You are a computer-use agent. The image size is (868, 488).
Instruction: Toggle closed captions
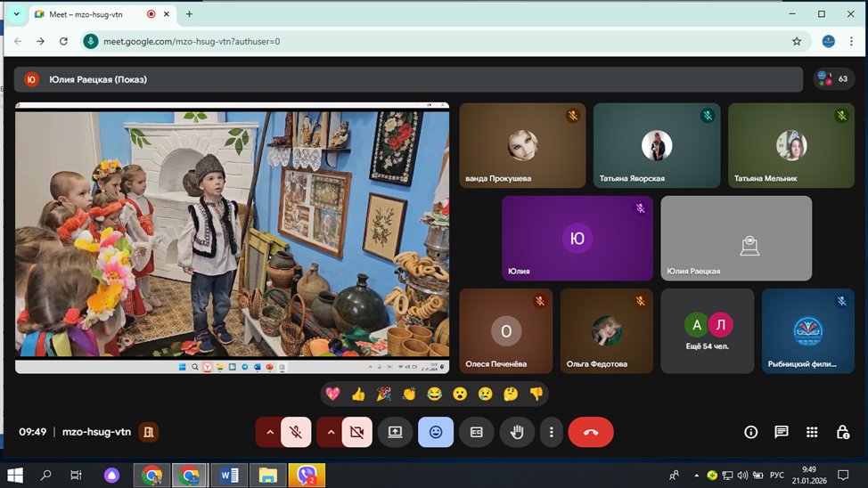click(x=477, y=432)
